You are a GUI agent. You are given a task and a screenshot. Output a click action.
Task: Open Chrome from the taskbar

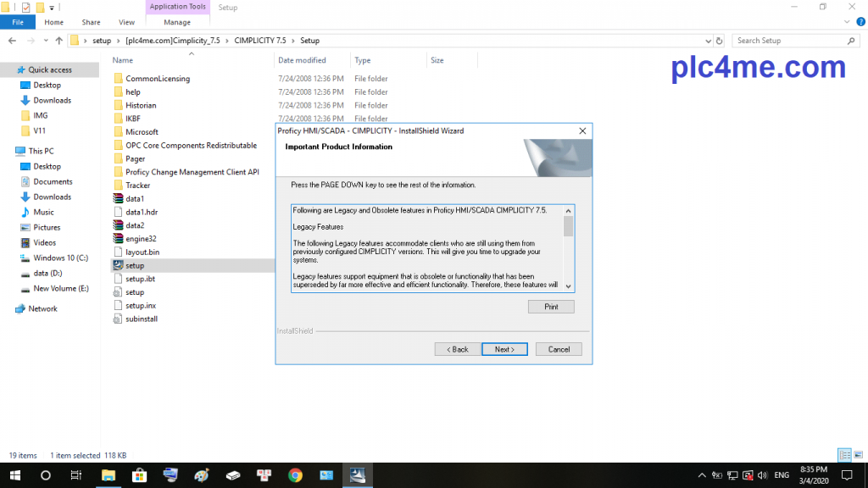[295, 475]
